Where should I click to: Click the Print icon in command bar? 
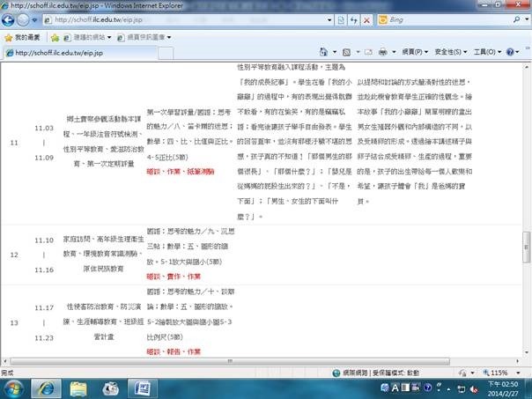click(384, 53)
